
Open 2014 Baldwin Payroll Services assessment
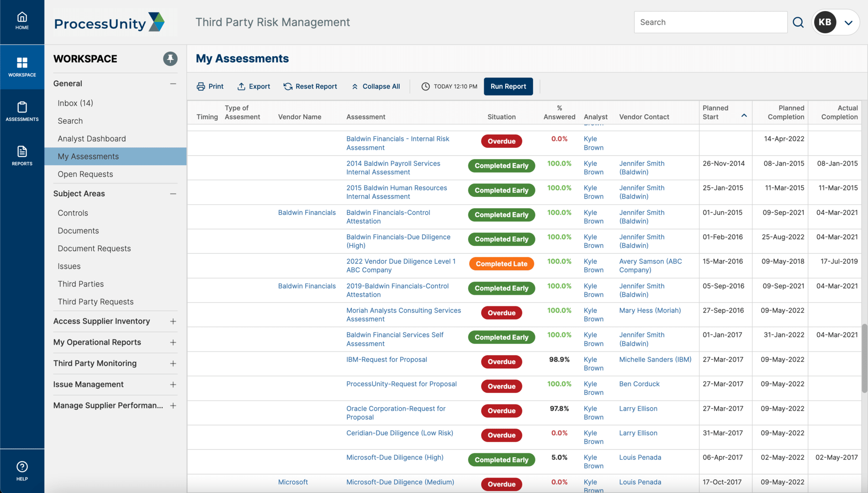coord(393,168)
